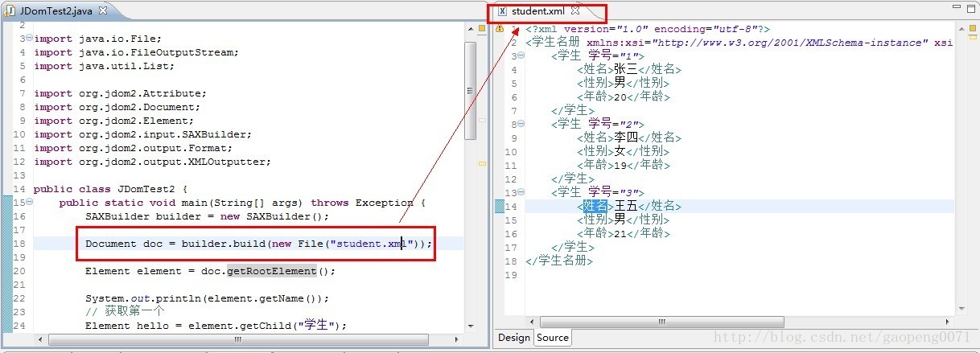The image size is (980, 353).
Task: Click the warning marker beside XML line 1
Action: point(499,29)
